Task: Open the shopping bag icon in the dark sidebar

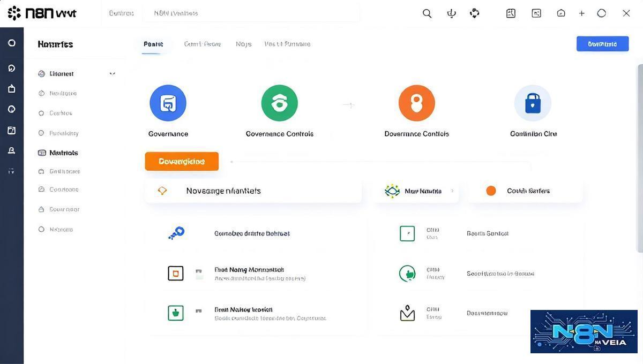Action: (12, 89)
